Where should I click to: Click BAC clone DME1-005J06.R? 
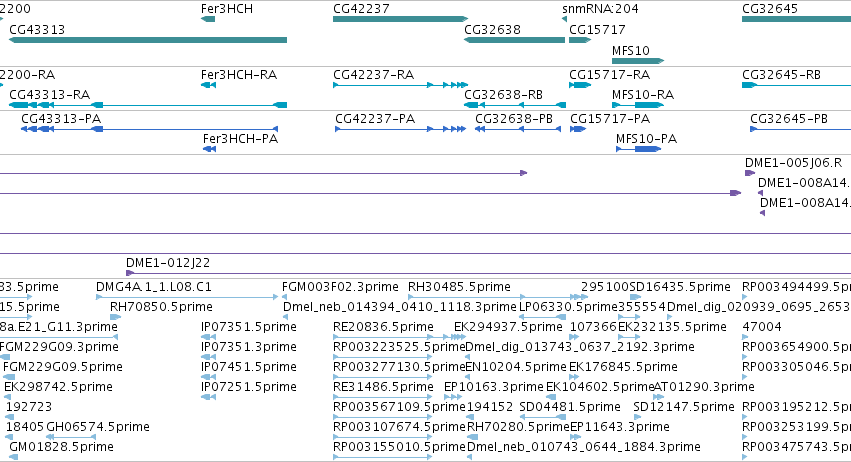tap(750, 173)
